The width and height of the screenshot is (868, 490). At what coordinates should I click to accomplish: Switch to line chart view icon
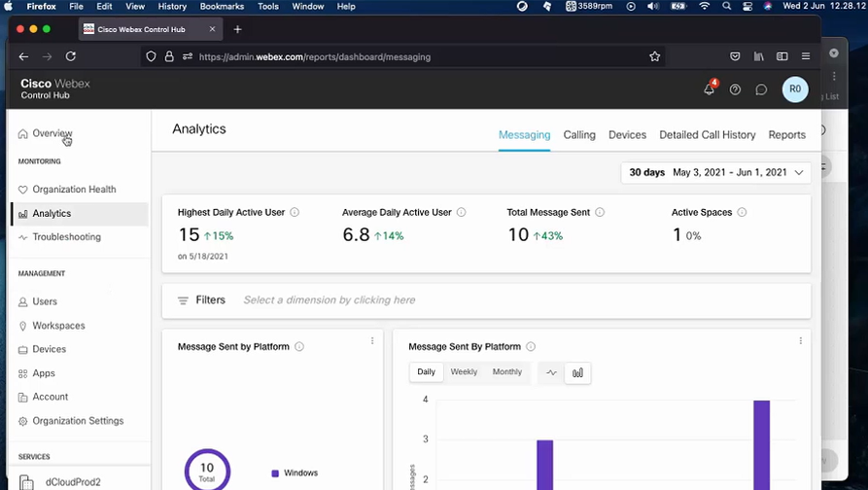(x=551, y=372)
